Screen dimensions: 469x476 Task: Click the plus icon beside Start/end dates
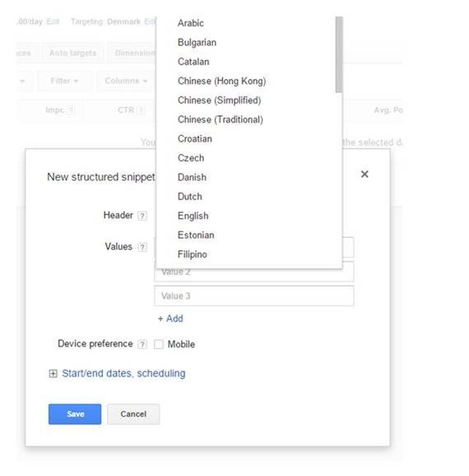coord(53,373)
